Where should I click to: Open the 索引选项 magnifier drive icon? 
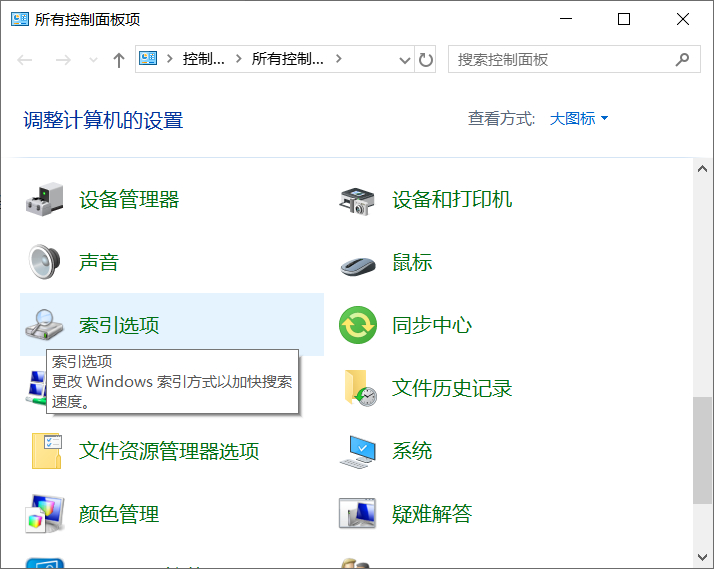(44, 325)
